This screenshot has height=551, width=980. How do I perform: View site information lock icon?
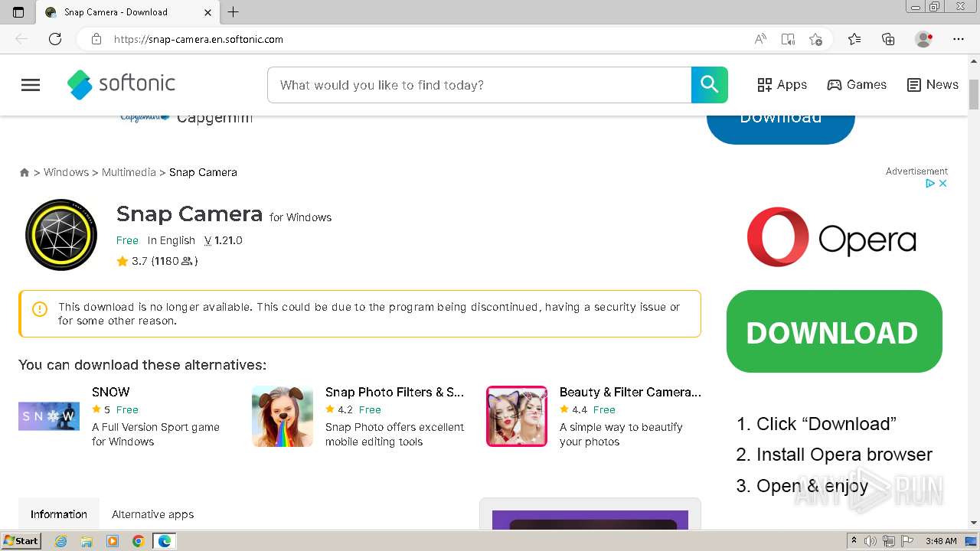coord(96,39)
